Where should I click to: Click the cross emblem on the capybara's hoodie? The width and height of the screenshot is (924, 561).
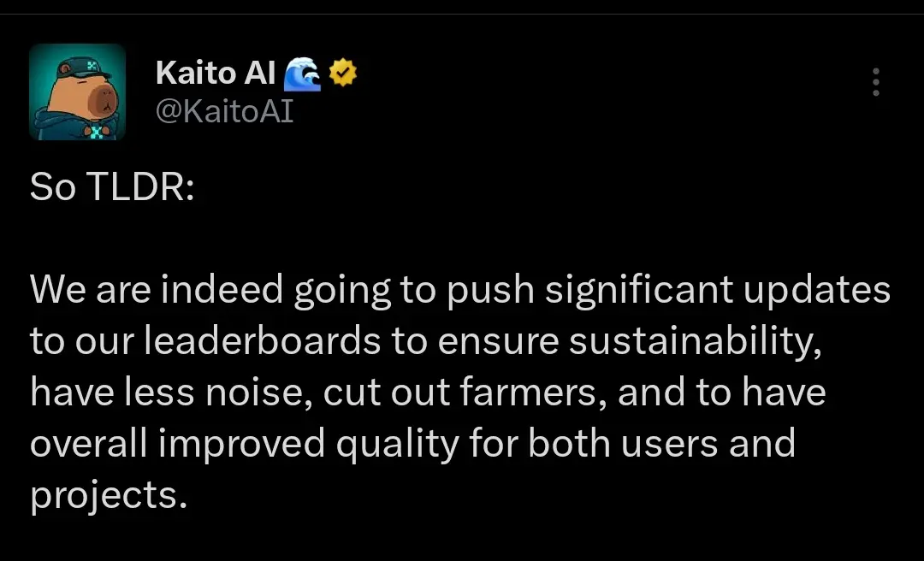[96, 132]
